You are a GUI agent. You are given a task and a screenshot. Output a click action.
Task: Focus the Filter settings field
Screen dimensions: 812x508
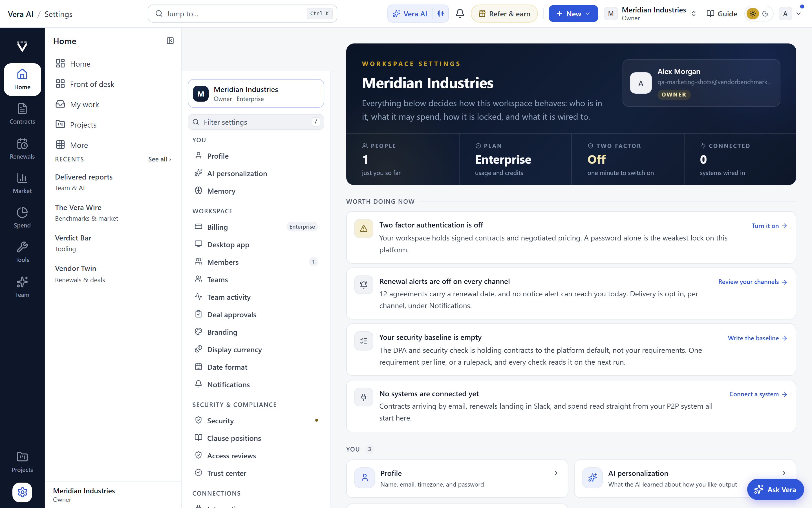pos(256,122)
